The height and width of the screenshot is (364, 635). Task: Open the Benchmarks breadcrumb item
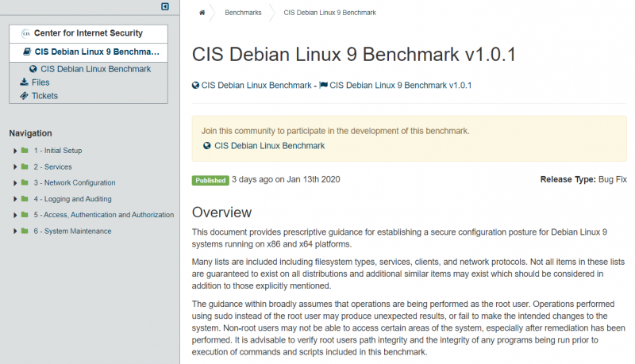[243, 13]
